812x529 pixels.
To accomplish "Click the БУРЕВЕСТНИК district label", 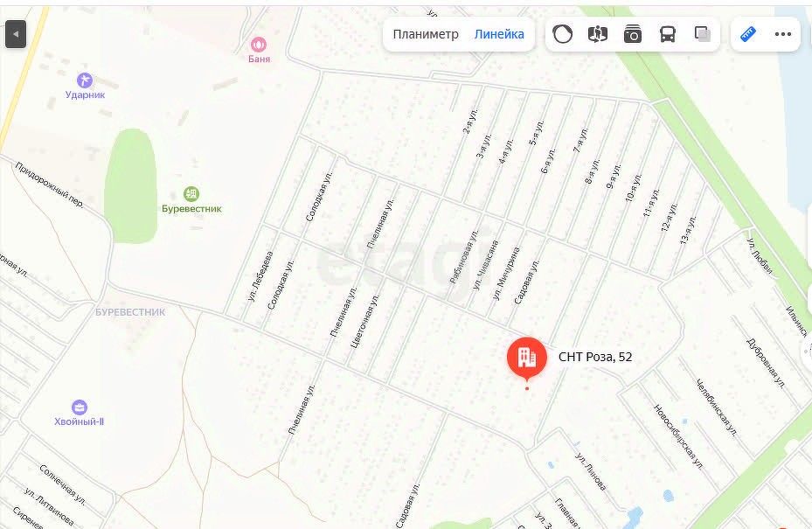I will click(130, 312).
